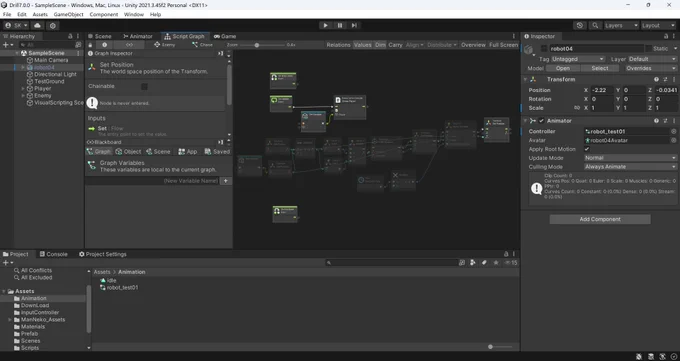Open the Update Mode dropdown
The image size is (680, 361).
(x=630, y=158)
